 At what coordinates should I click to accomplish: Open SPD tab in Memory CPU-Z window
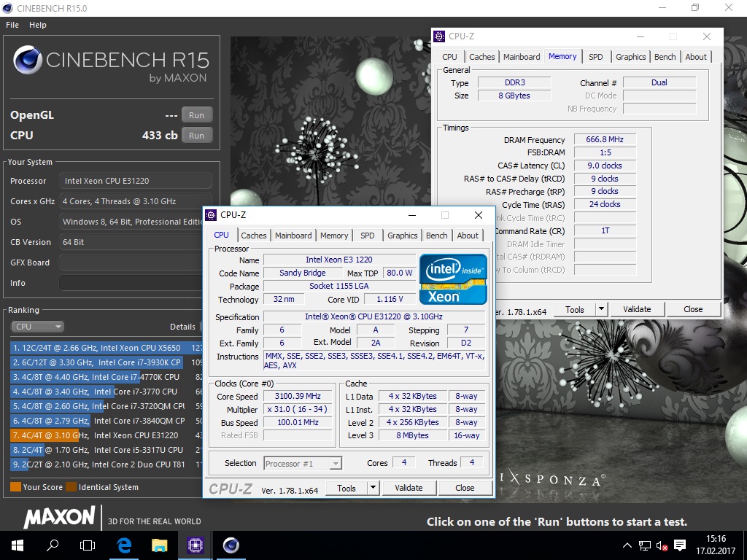[x=595, y=57]
